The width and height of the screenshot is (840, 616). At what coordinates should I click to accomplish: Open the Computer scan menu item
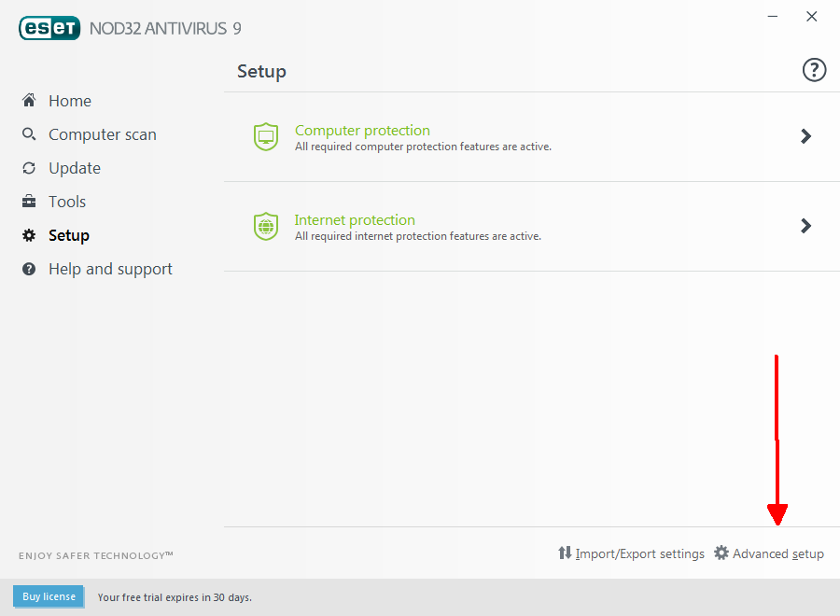(x=103, y=134)
